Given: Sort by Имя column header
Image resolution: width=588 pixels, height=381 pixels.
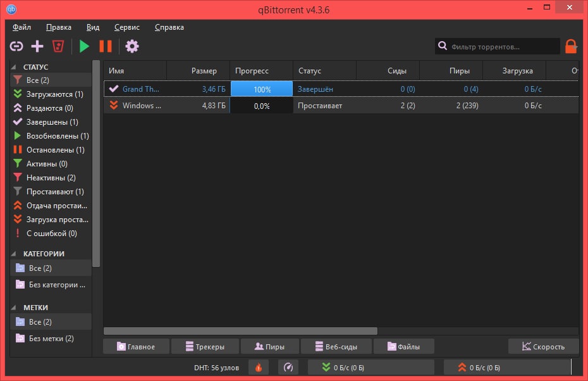Looking at the screenshot, I should coord(135,71).
